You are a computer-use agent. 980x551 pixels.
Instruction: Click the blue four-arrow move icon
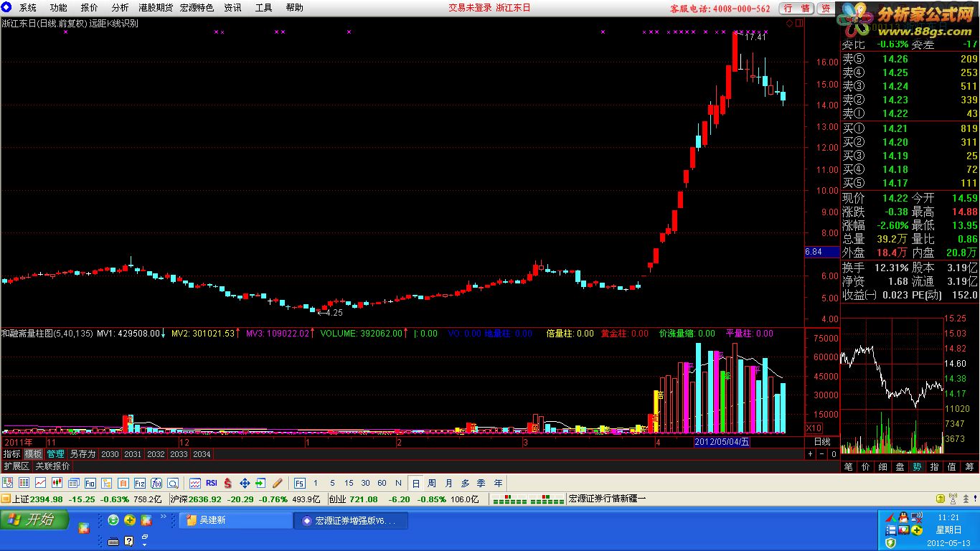(x=245, y=483)
